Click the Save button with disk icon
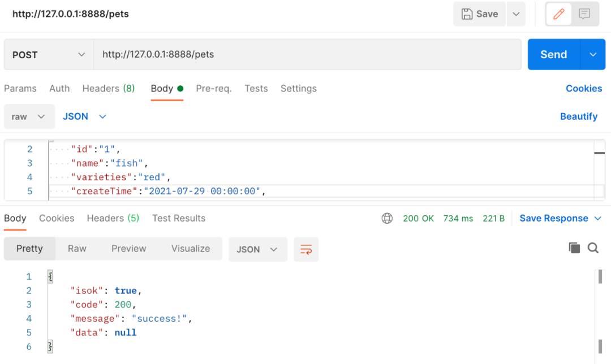The image size is (611, 364). click(480, 14)
